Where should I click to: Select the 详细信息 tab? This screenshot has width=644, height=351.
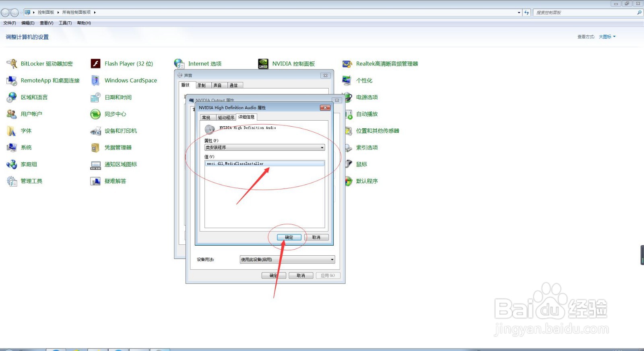click(x=246, y=117)
